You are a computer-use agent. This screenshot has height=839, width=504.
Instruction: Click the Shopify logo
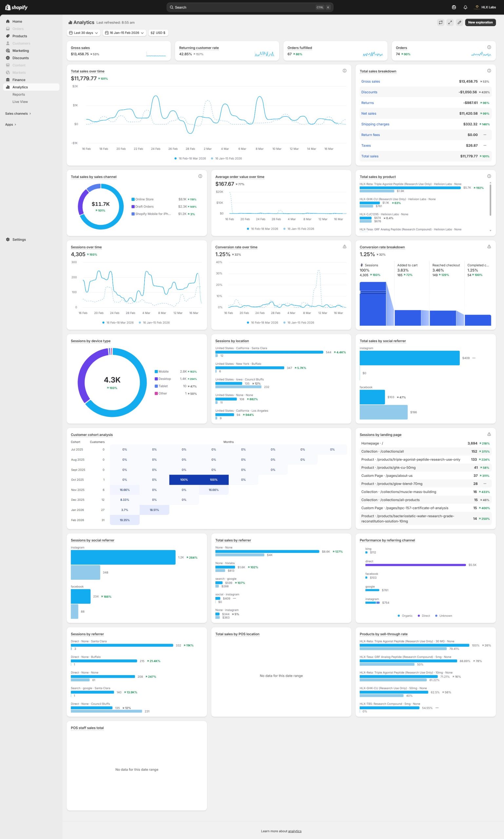point(16,7)
